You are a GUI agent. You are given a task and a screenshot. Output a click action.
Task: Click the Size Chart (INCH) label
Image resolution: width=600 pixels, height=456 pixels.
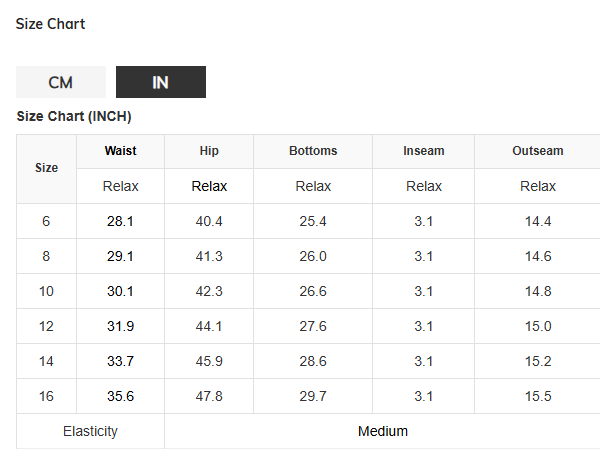click(74, 117)
